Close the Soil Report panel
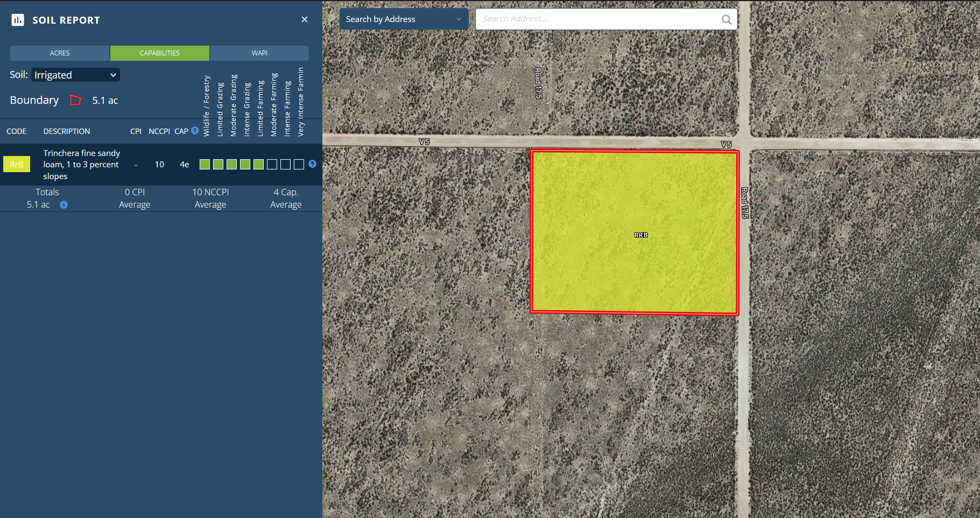980x518 pixels. [x=304, y=20]
